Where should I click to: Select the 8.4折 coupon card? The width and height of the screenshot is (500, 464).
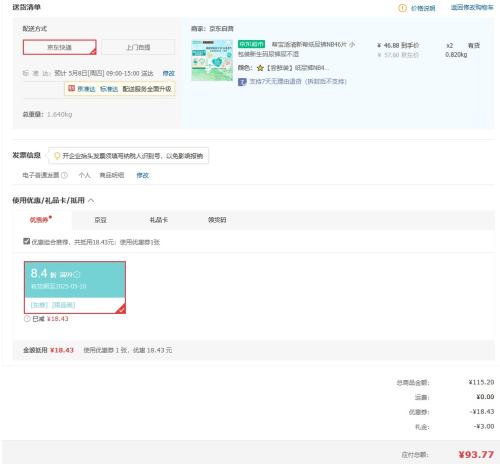[x=75, y=287]
